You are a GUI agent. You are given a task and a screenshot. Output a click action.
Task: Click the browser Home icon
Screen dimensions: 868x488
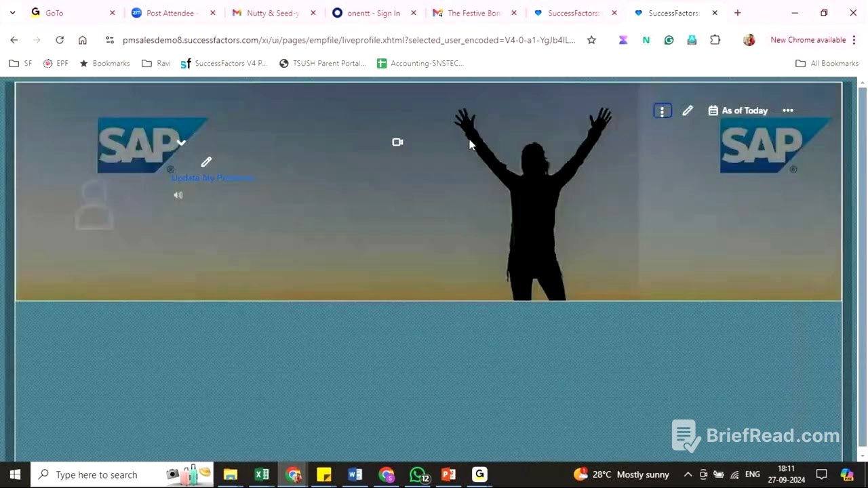[82, 40]
